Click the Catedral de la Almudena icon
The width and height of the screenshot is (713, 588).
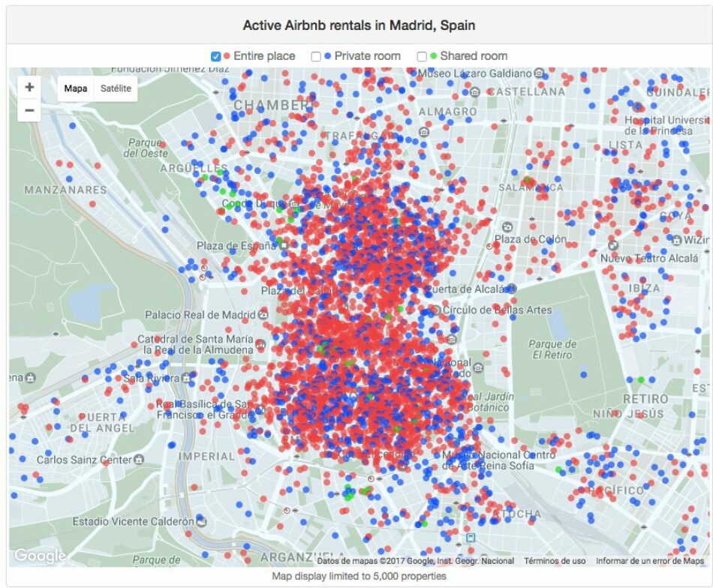tap(261, 345)
